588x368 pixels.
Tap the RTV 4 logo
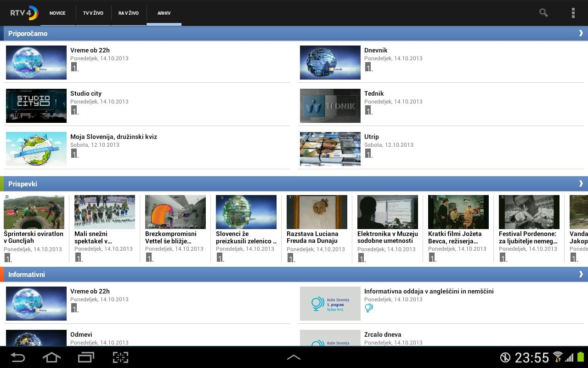pos(22,12)
